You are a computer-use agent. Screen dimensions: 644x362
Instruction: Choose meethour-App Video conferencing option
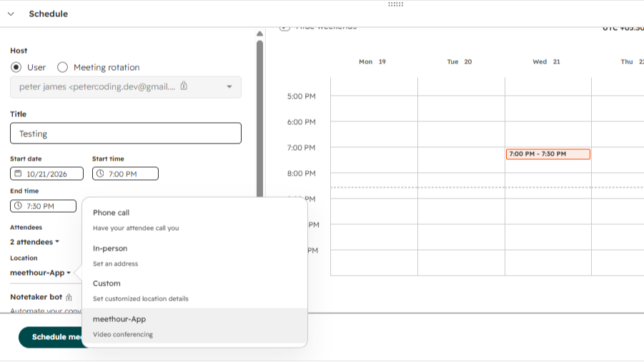tap(194, 326)
